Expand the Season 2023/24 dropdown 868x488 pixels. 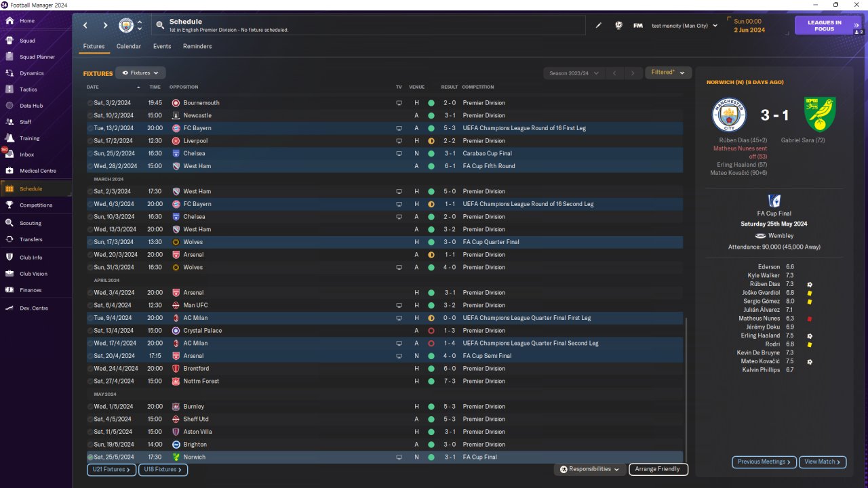pyautogui.click(x=573, y=73)
